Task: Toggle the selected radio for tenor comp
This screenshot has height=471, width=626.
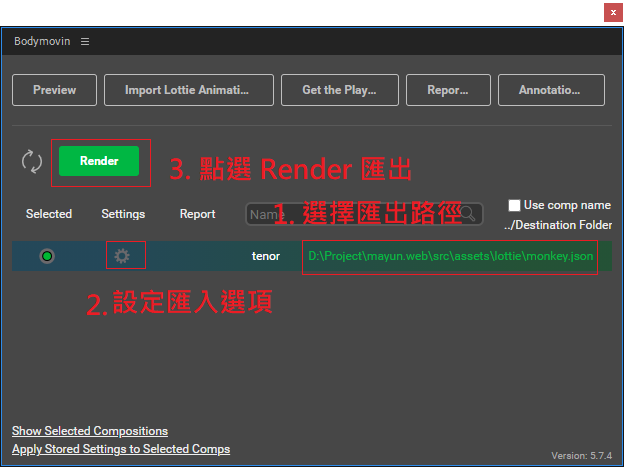Action: pos(47,256)
